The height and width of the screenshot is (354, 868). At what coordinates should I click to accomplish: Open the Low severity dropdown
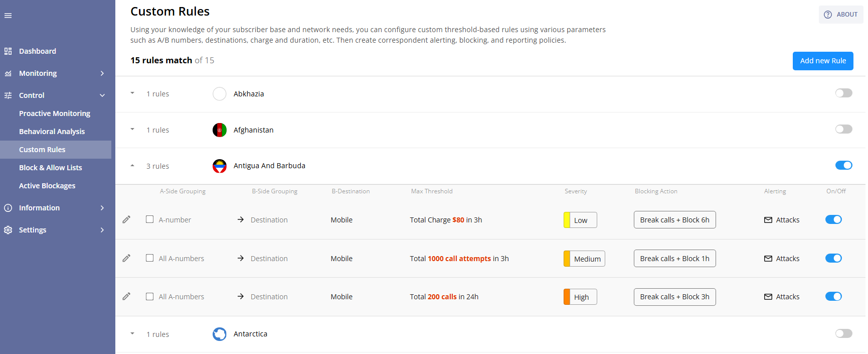tap(580, 220)
